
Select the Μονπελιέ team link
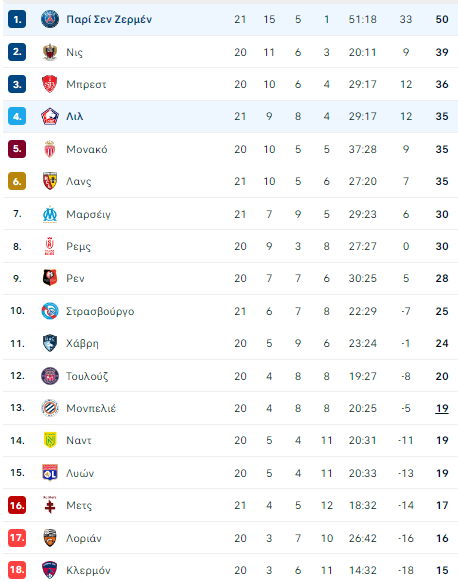click(x=91, y=408)
